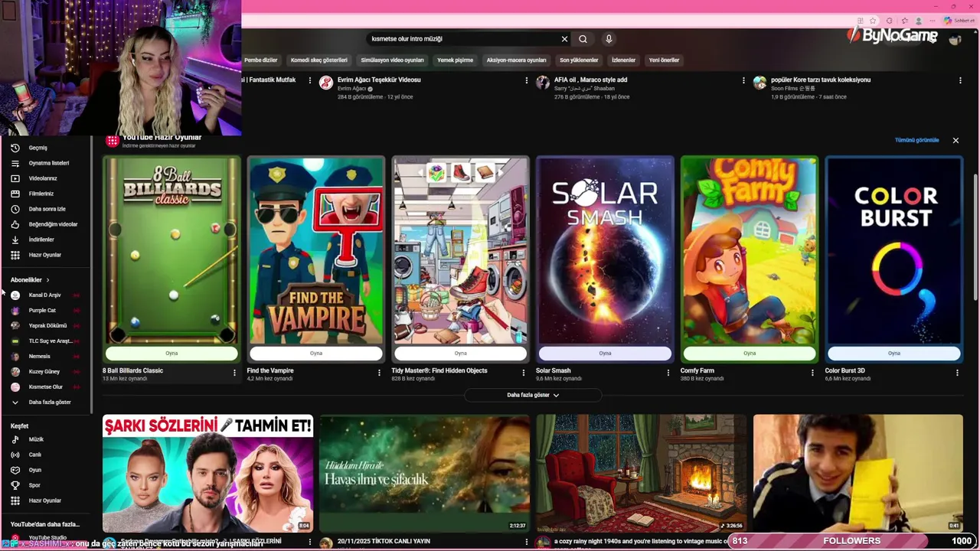Open options menu for Find the Vampire
The height and width of the screenshot is (551, 980).
coord(379,373)
